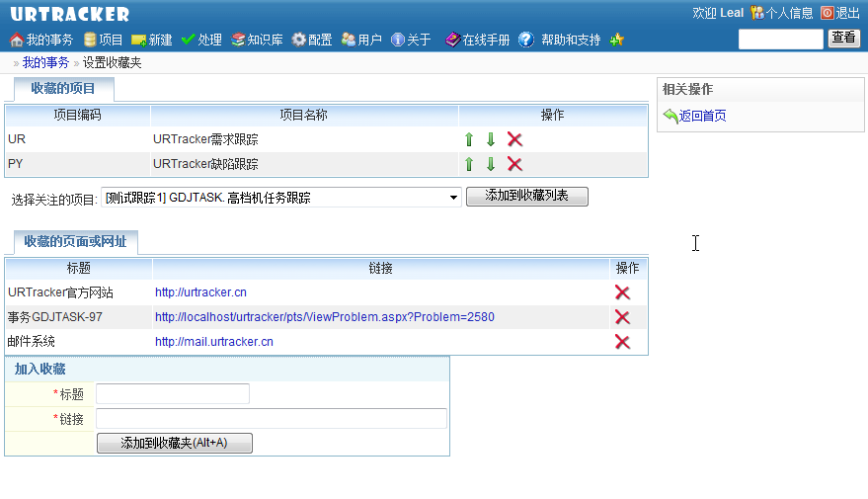Open the 知识库 books icon

pyautogui.click(x=238, y=40)
